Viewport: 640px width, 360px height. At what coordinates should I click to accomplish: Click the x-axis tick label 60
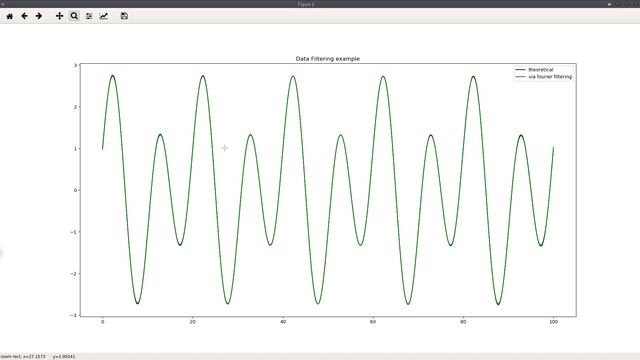coord(373,322)
